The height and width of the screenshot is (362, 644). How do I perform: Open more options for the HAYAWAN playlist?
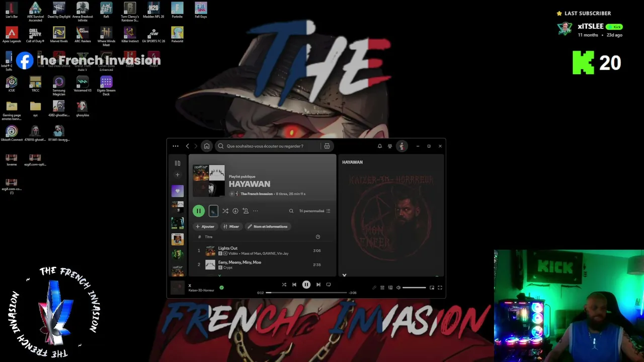(256, 211)
